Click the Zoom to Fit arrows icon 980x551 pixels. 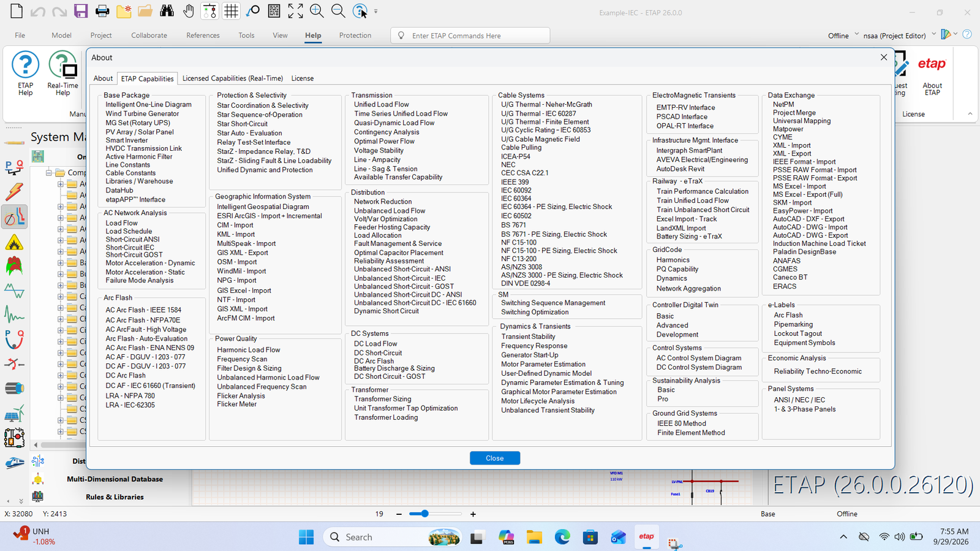point(295,11)
